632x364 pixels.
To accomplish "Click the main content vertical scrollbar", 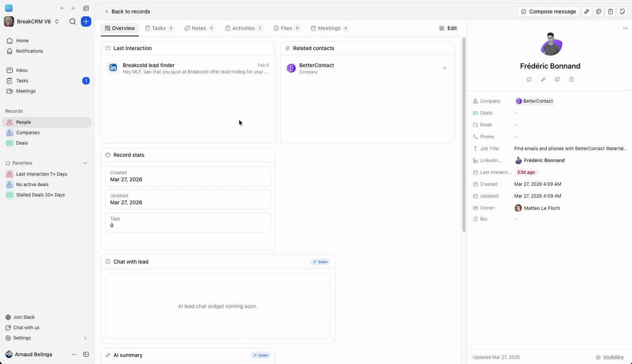I will pyautogui.click(x=464, y=134).
